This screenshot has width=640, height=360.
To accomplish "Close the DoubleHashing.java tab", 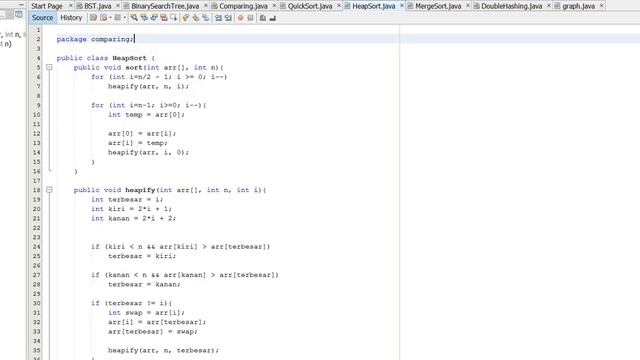I will pyautogui.click(x=549, y=6).
